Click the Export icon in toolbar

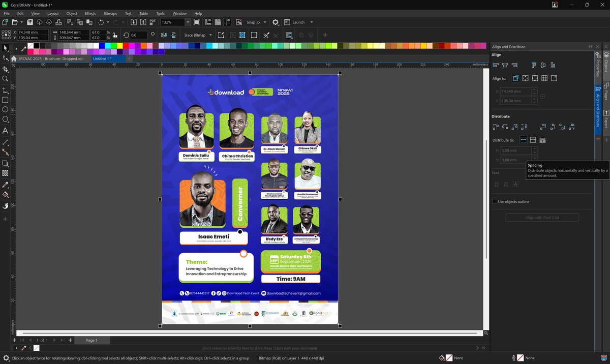(x=143, y=22)
